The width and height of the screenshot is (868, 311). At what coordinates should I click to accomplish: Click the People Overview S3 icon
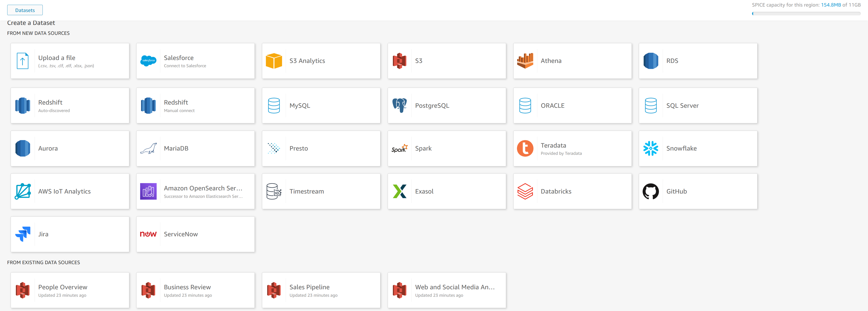(23, 290)
